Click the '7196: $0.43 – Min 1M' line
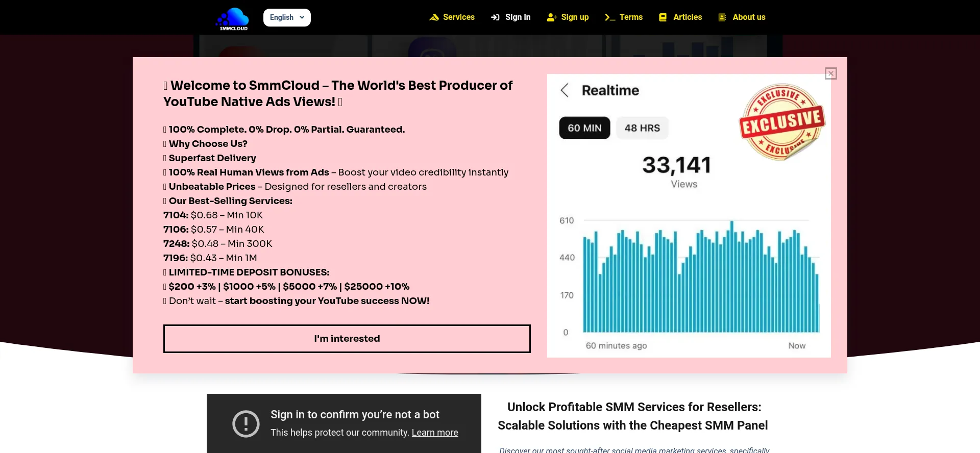The image size is (980, 453). (210, 258)
